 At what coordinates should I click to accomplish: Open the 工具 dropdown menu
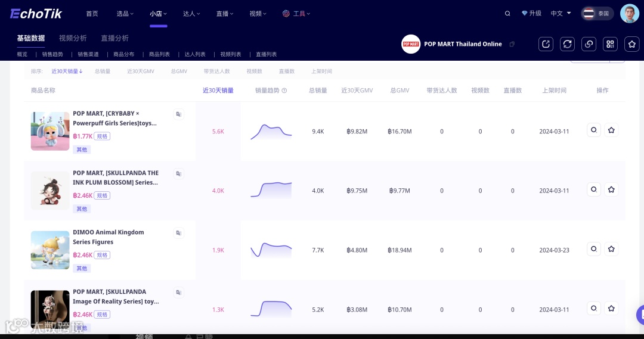[x=302, y=14]
